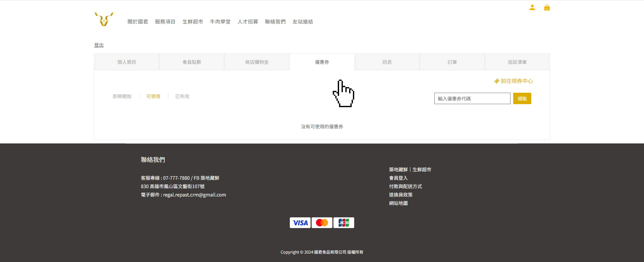Image resolution: width=644 pixels, height=262 pixels.
Task: Open 聯絡我們 in the top navigation
Action: point(275,22)
